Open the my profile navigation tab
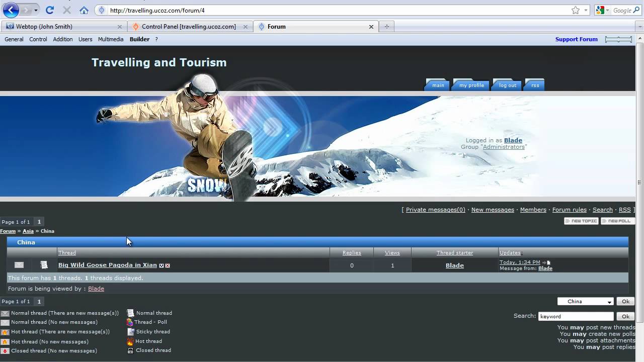 471,85
